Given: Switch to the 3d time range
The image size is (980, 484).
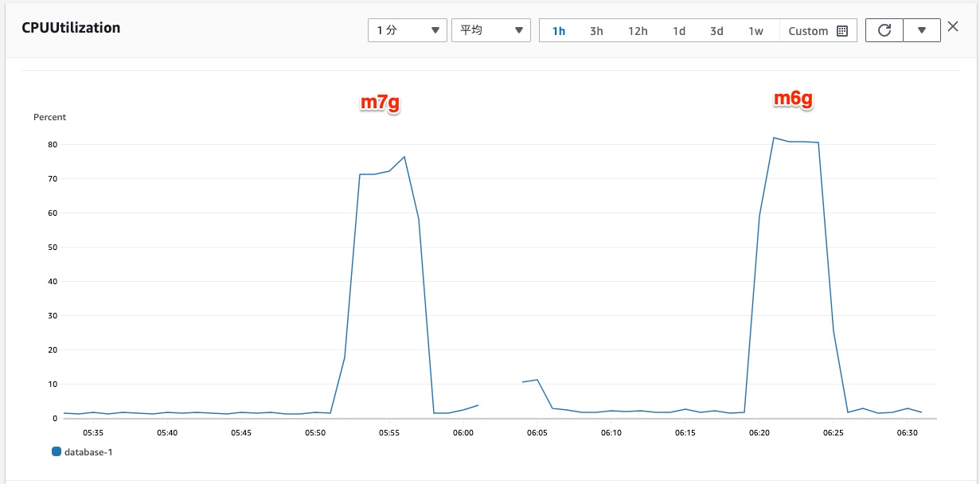Looking at the screenshot, I should point(716,31).
